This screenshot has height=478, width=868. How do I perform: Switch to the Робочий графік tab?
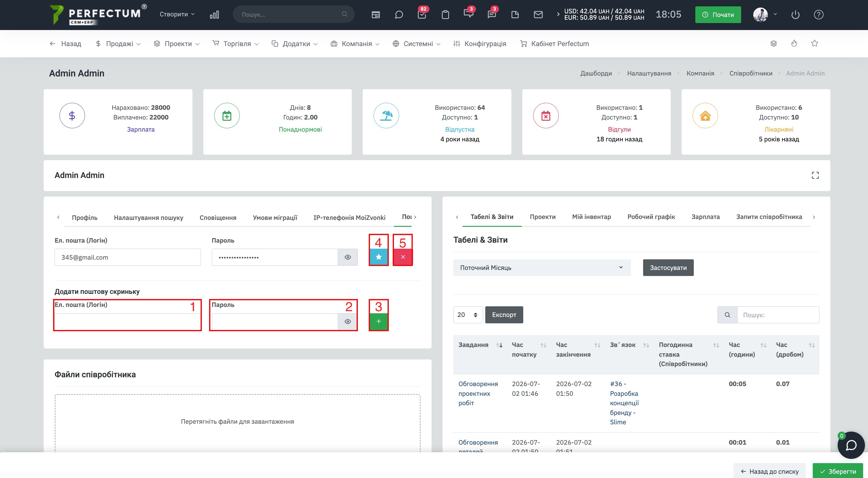651,217
